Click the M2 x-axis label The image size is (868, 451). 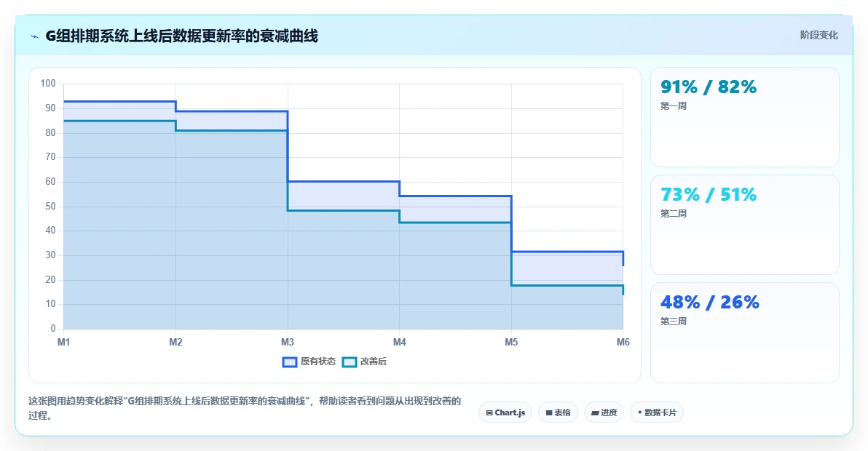tap(175, 342)
